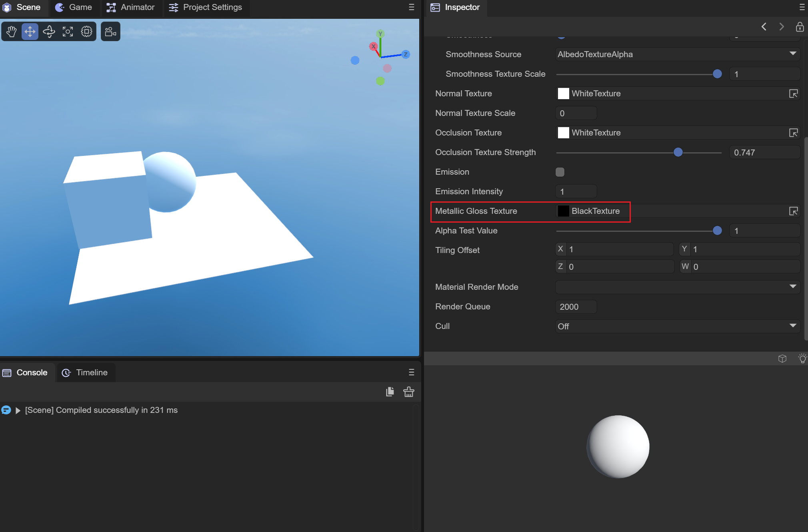808x532 pixels.
Task: Select the rotate tool in scene toolbar
Action: click(x=49, y=31)
